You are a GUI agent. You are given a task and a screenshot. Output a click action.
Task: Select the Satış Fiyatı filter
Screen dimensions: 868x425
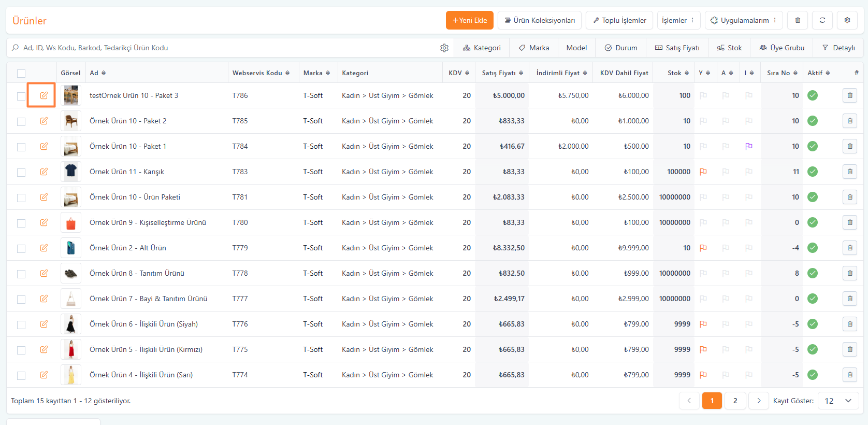pos(677,48)
